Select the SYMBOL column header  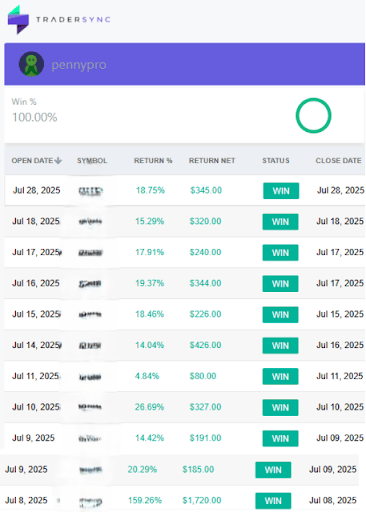point(92,161)
